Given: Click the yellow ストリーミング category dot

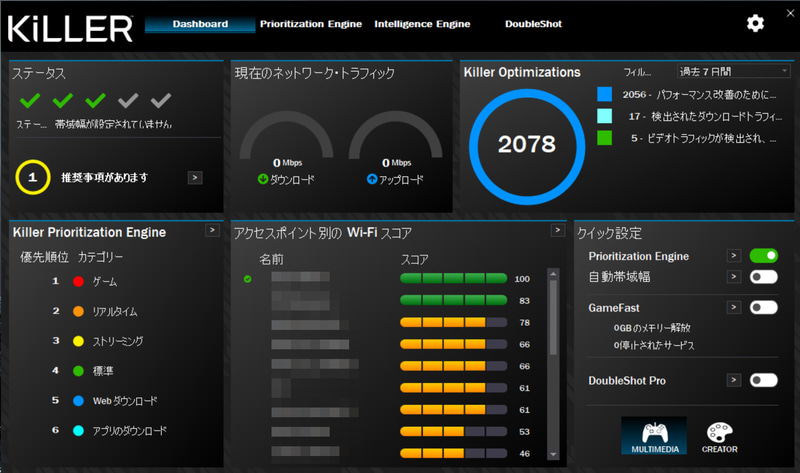Looking at the screenshot, I should tap(78, 341).
